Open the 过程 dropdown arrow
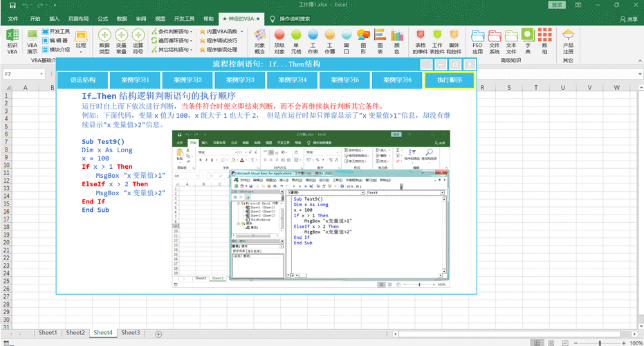The image size is (644, 346). pyautogui.click(x=81, y=52)
